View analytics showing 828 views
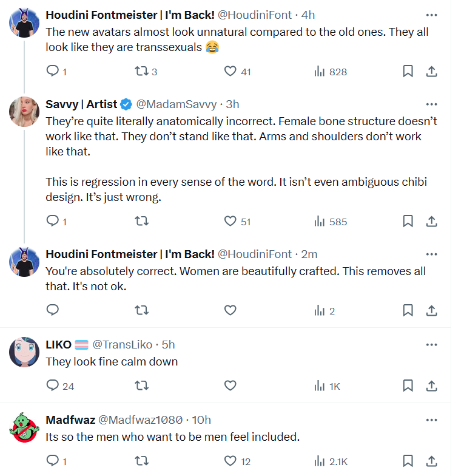 coord(331,72)
